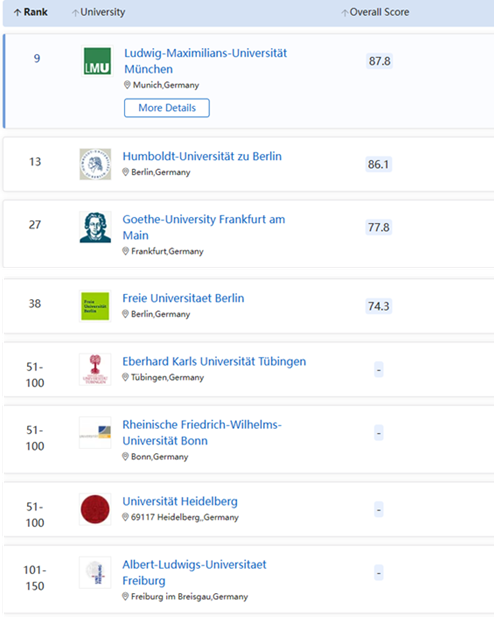Click Freiburg im Breisgau,Germany location text
Viewport: 494px width, 617px height.
click(189, 597)
